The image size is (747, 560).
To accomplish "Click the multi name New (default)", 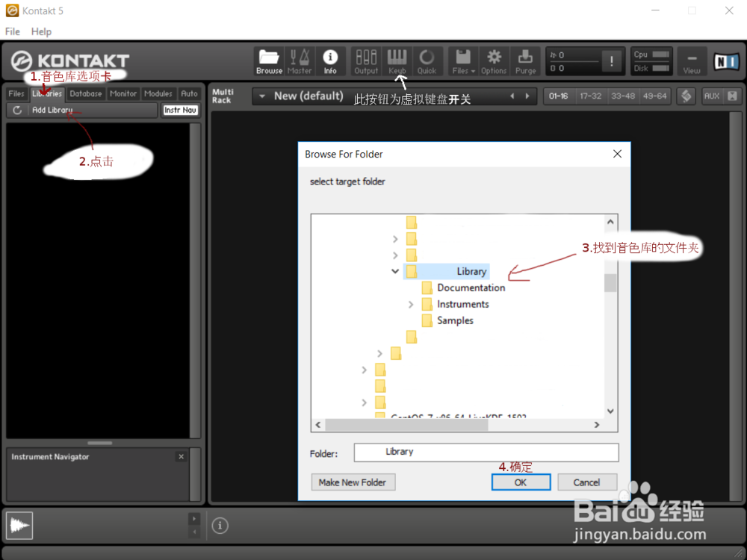I will coord(309,96).
